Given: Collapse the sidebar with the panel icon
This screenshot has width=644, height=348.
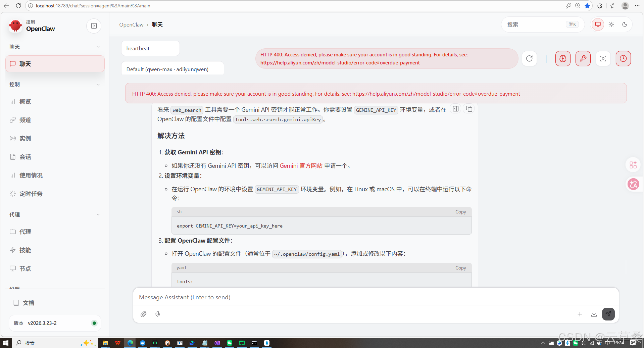Looking at the screenshot, I should coord(94,26).
